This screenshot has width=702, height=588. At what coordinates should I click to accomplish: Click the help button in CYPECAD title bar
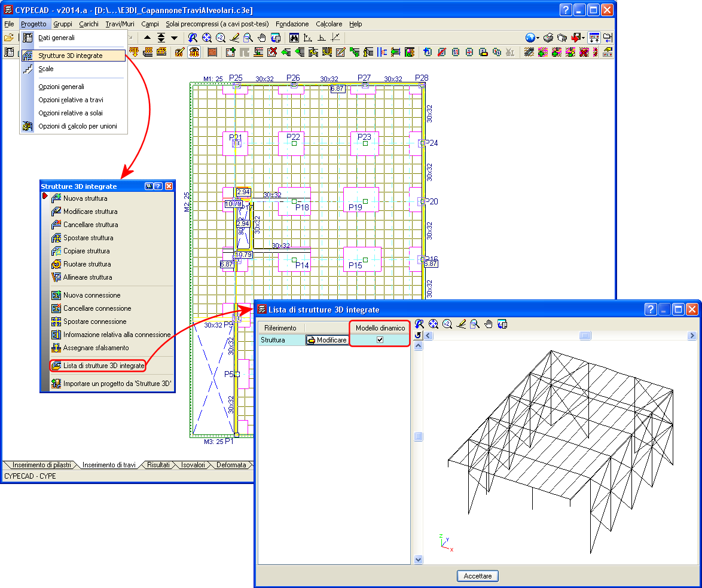click(566, 10)
